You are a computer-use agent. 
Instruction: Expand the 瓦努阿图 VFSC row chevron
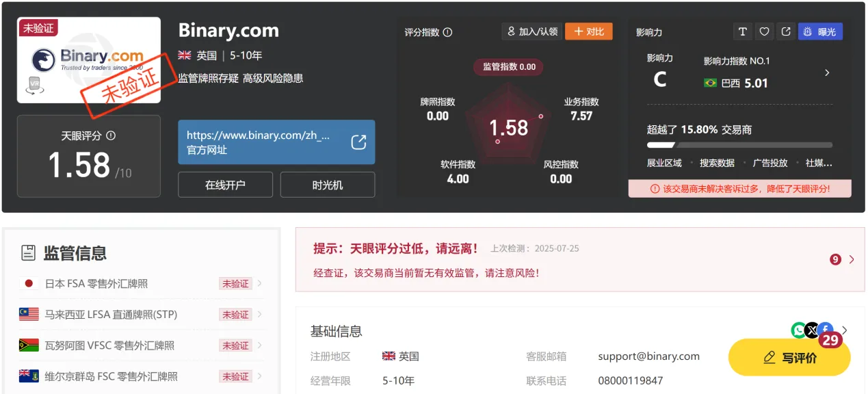coord(259,345)
